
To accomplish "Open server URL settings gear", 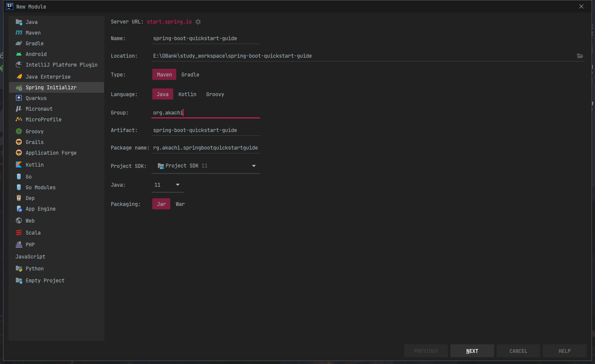I will [198, 22].
